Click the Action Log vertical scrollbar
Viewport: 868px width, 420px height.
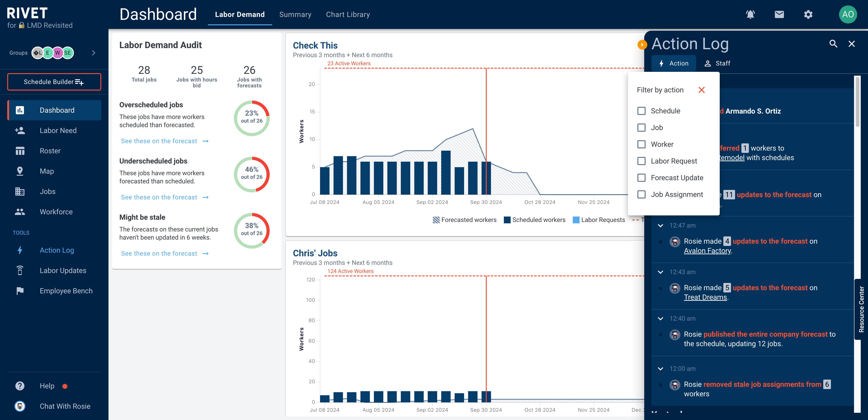coord(858,102)
